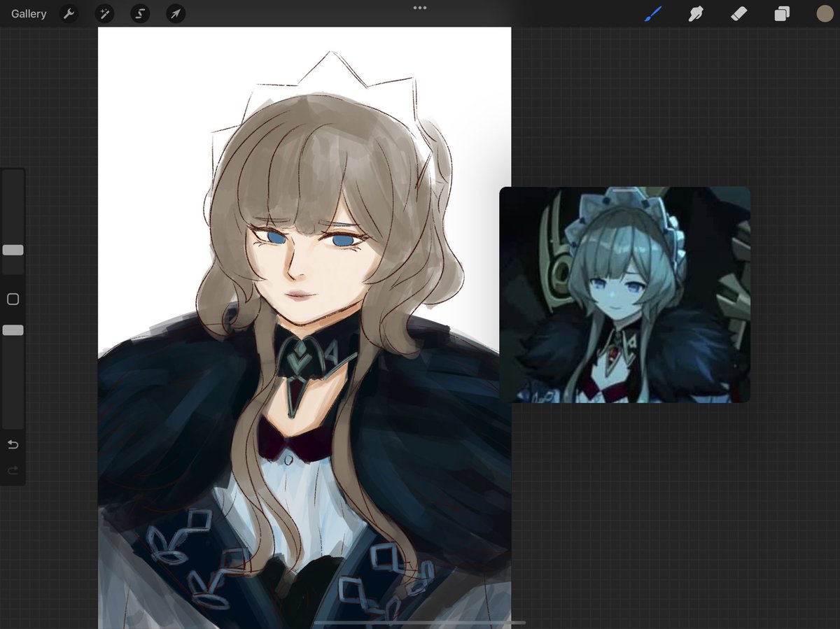Redo the last undone stroke
The height and width of the screenshot is (629, 840).
(x=13, y=471)
